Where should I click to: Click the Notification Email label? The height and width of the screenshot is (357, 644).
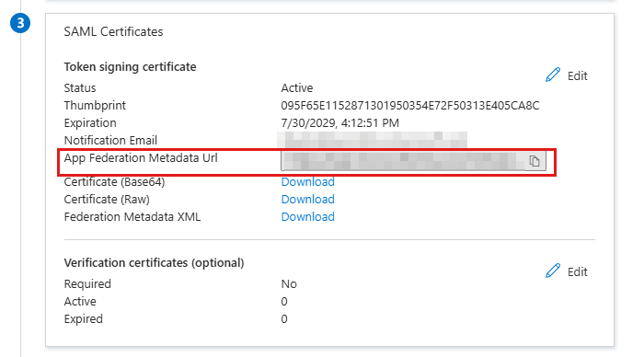tap(110, 141)
